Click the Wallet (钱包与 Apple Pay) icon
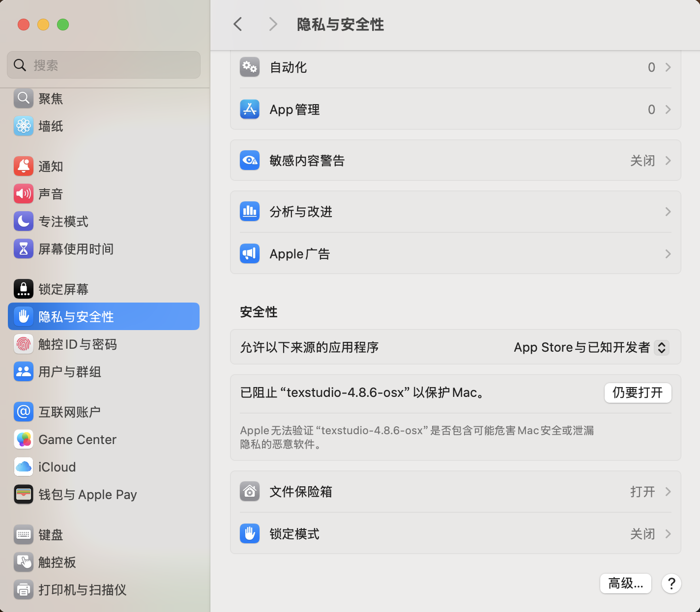The width and height of the screenshot is (700, 612). pyautogui.click(x=24, y=495)
